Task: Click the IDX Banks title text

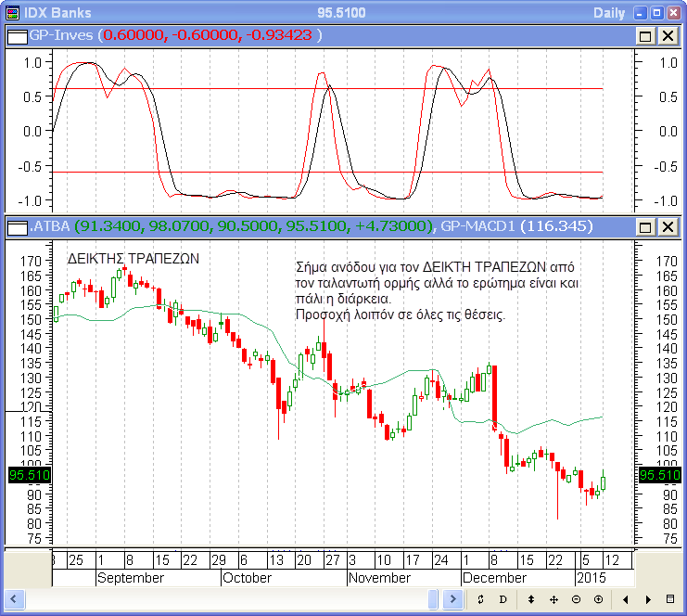Action: (x=57, y=13)
